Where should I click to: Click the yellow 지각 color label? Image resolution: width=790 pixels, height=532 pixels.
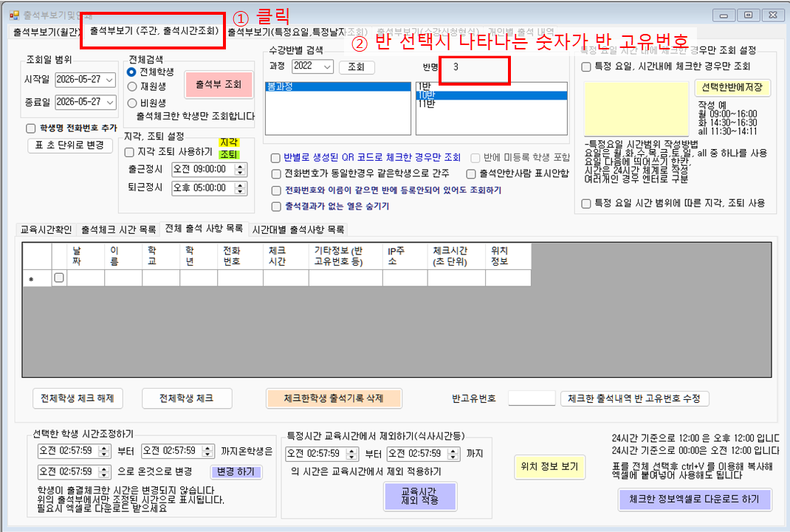pyautogui.click(x=229, y=142)
